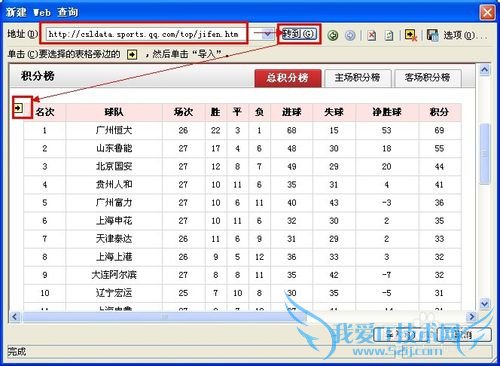Click the Hide icons toolbar button

tap(410, 35)
